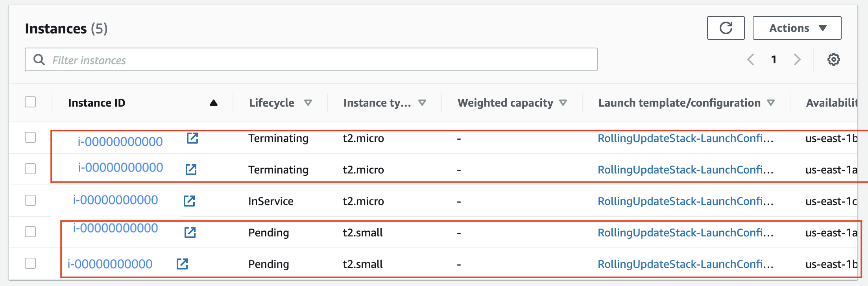
Task: Open instance ID link for t2.small us-east-1a
Action: (x=115, y=228)
